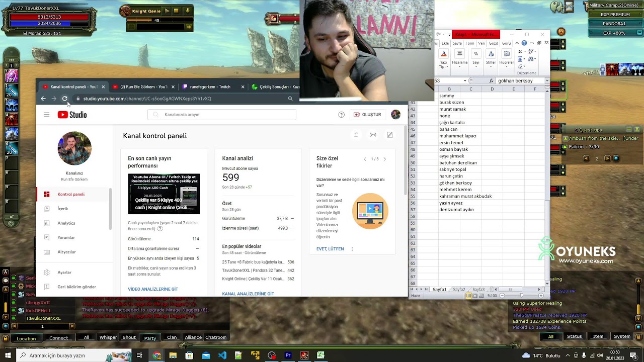Open the latest live stream thumbnail
This screenshot has height=362, width=644.
click(x=164, y=194)
